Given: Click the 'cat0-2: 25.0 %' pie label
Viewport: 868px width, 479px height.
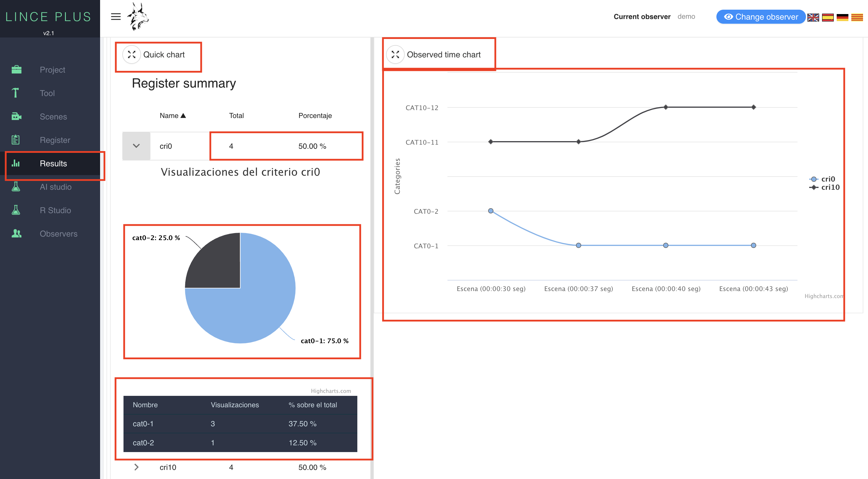Looking at the screenshot, I should [x=156, y=238].
